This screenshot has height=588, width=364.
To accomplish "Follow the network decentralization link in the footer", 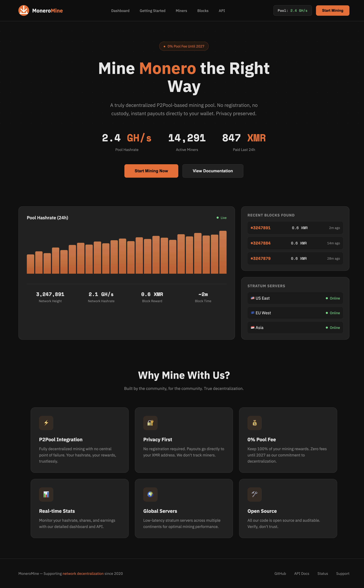I will tap(83, 574).
